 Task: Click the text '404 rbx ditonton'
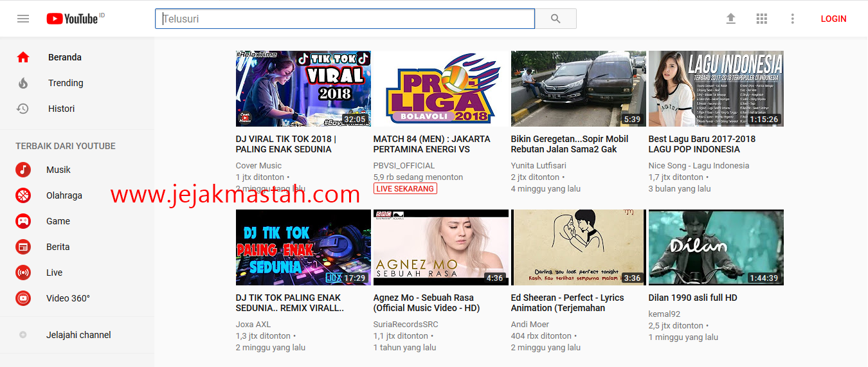541,336
